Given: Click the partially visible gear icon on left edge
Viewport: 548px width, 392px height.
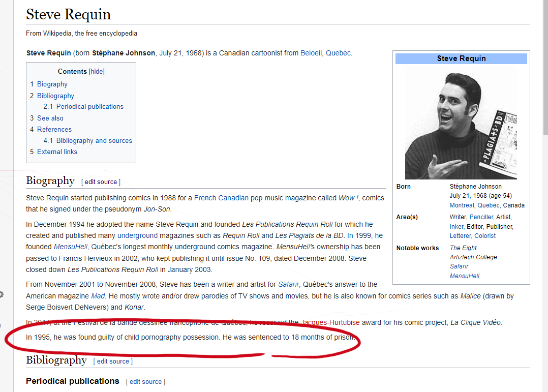Looking at the screenshot, I should coord(2,294).
